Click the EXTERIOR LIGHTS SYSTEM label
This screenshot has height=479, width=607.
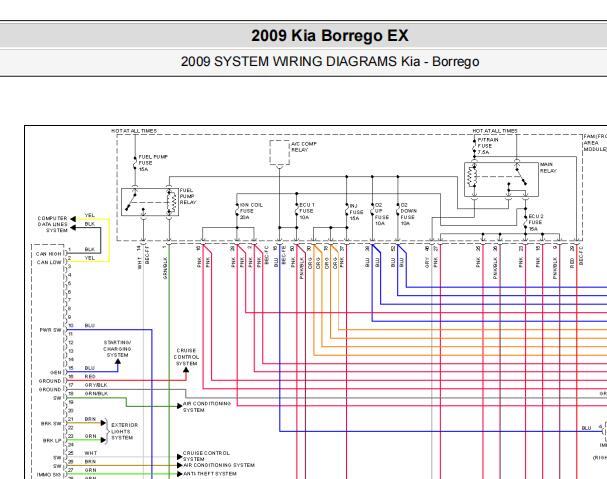(x=124, y=431)
